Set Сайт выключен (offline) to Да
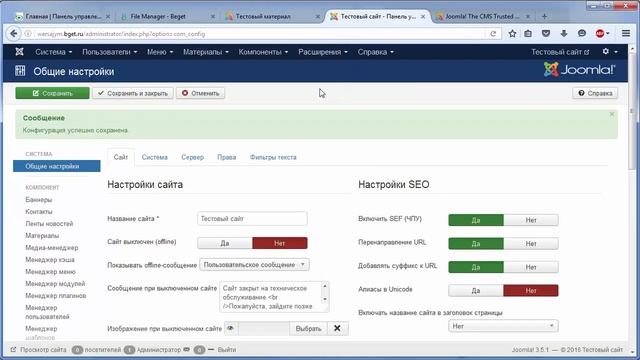640x360 pixels. point(225,243)
